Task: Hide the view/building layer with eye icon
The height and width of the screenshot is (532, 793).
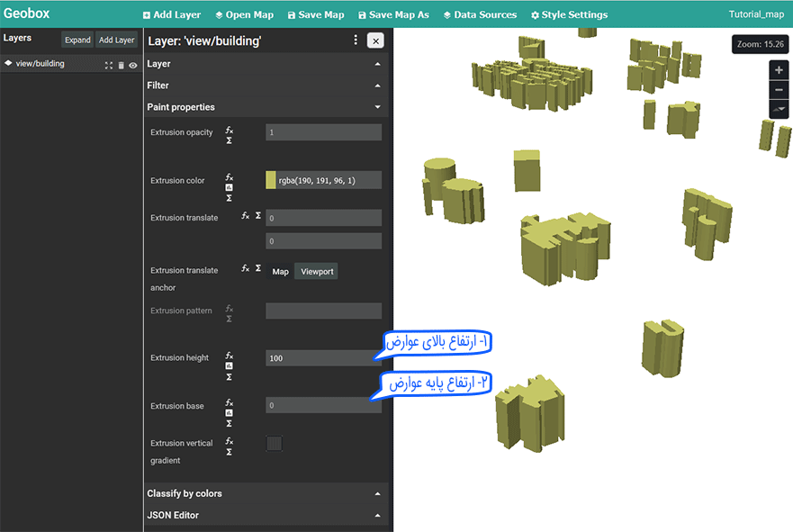Action: pyautogui.click(x=133, y=66)
